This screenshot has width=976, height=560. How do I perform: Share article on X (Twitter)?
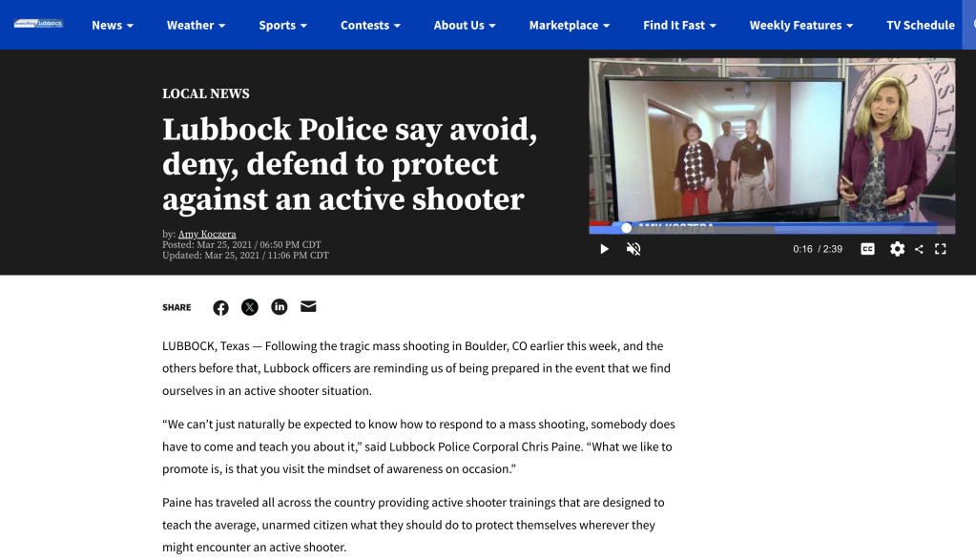[250, 307]
